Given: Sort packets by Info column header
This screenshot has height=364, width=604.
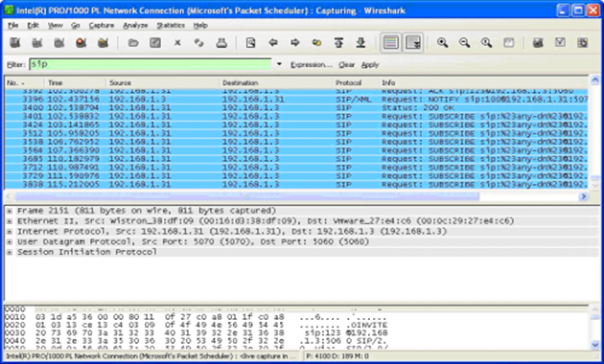Looking at the screenshot, I should pyautogui.click(x=483, y=82).
